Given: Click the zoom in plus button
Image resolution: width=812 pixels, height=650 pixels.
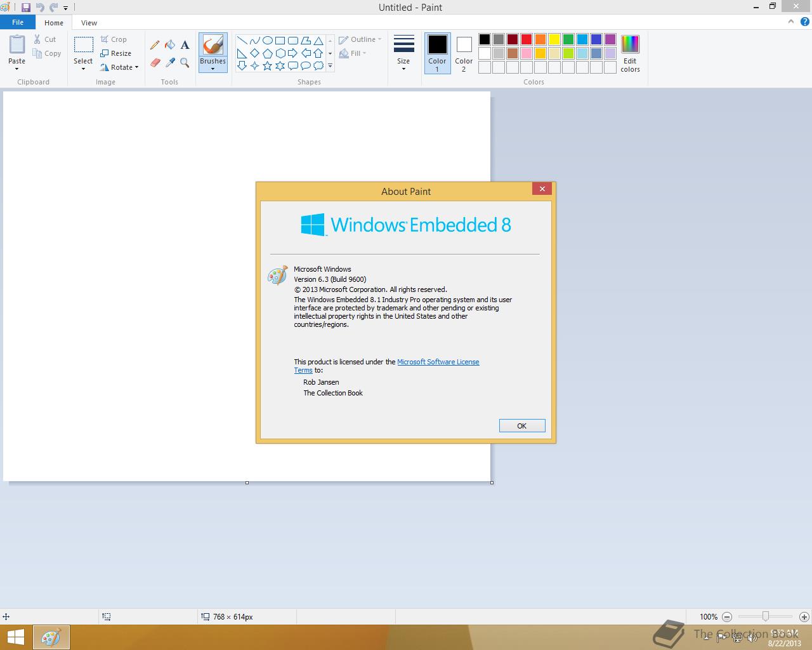Looking at the screenshot, I should point(804,616).
